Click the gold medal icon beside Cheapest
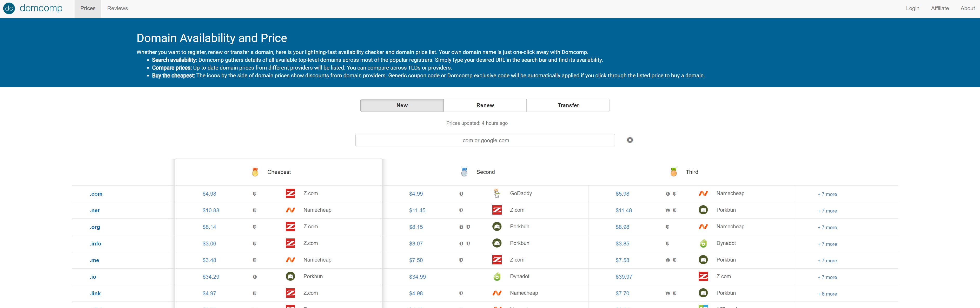 point(255,172)
